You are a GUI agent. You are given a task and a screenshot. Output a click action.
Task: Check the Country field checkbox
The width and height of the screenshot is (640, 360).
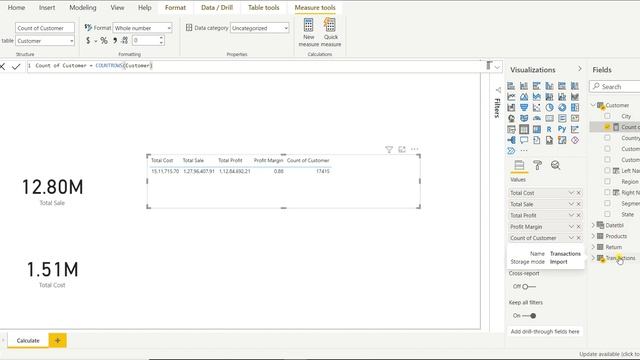point(607,138)
